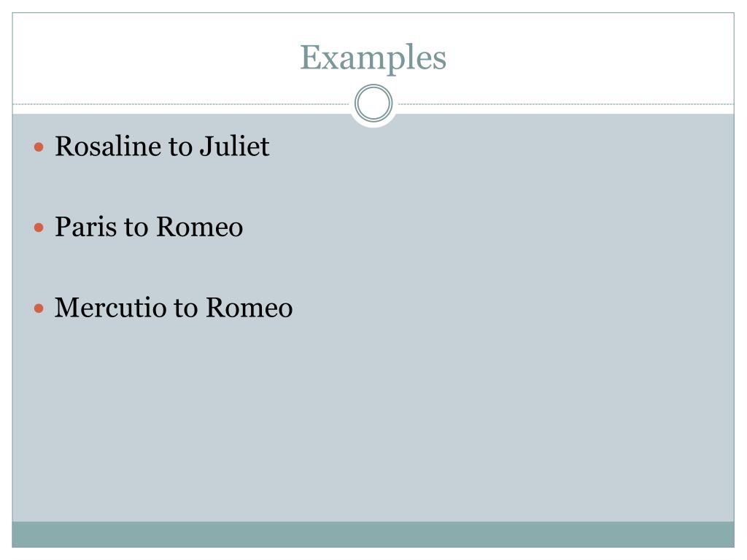Click "Romeo" in the Mercutio bullet line
Viewport: 747px width, 560px height.
(x=249, y=308)
